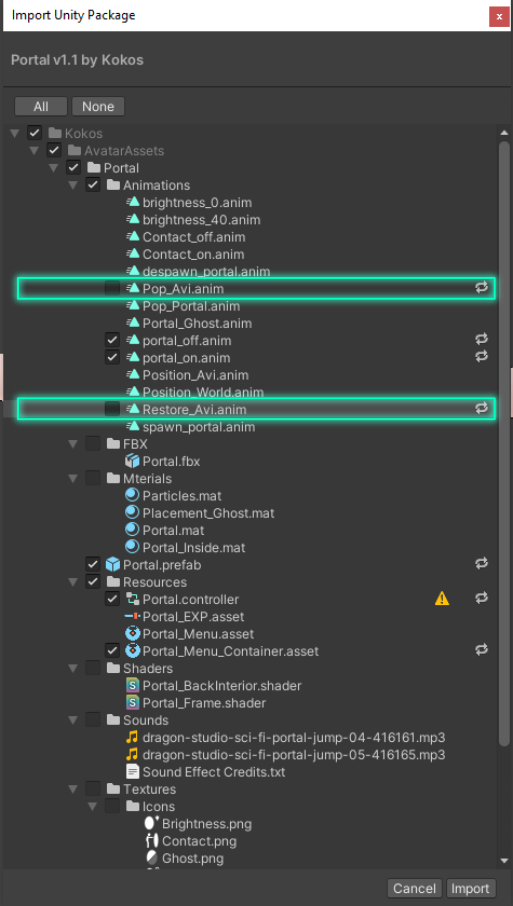Click the Portal.prefab cube icon
This screenshot has width=513, height=906.
coord(113,565)
